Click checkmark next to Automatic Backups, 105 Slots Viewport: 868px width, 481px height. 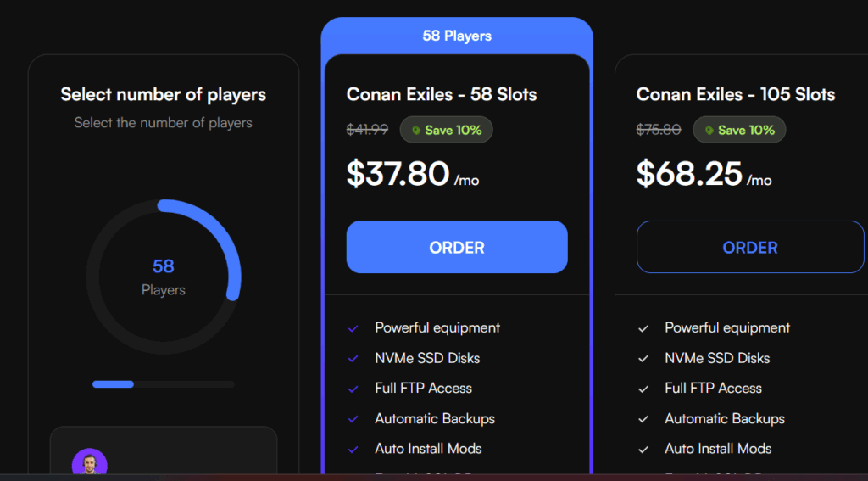tap(643, 419)
